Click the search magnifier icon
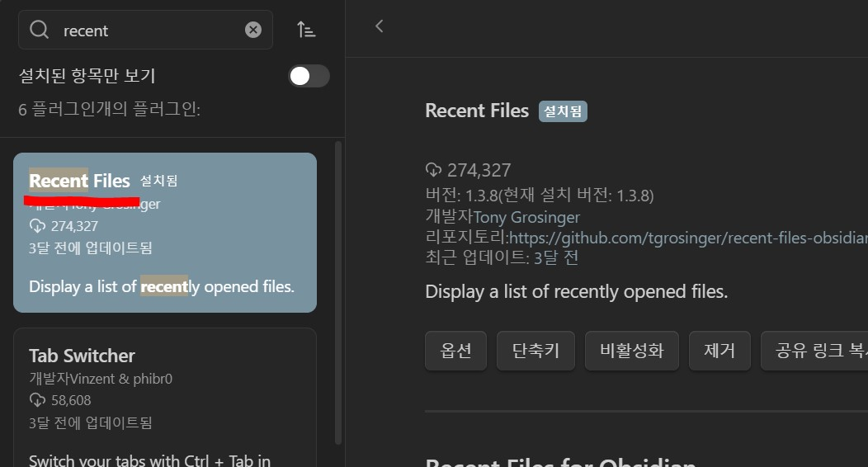Image resolution: width=868 pixels, height=467 pixels. pyautogui.click(x=40, y=30)
